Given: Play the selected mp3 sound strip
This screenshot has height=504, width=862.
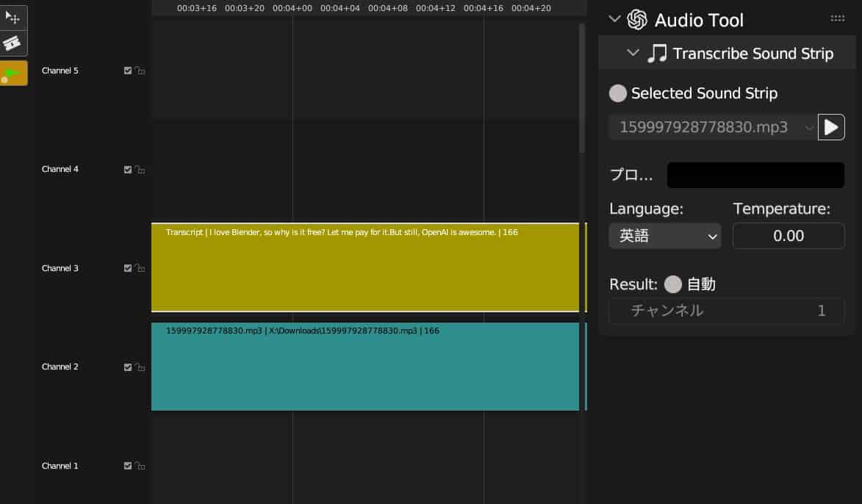Looking at the screenshot, I should (831, 127).
